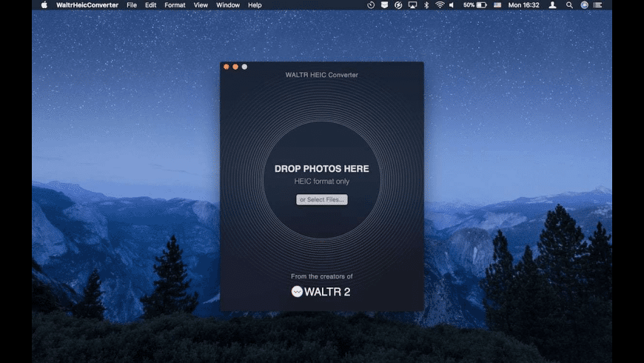
Task: Click the Mon 16:32 clock
Action: point(523,5)
